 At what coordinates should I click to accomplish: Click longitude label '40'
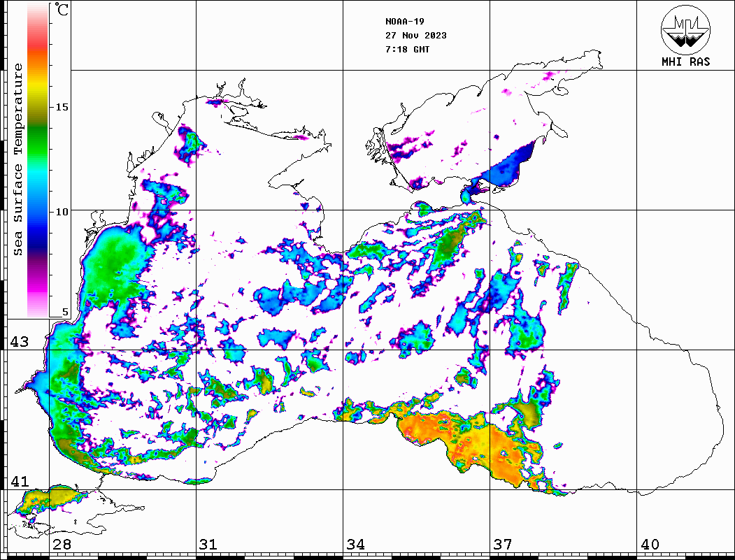pos(650,545)
